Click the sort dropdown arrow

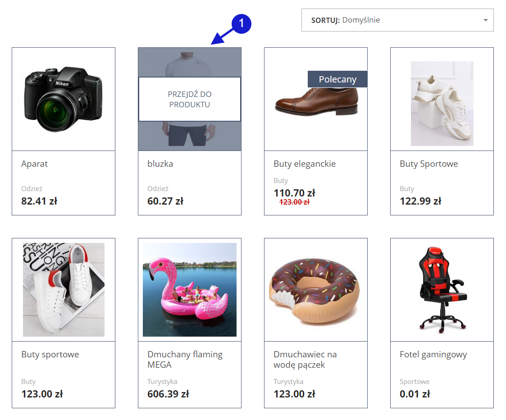pos(485,20)
